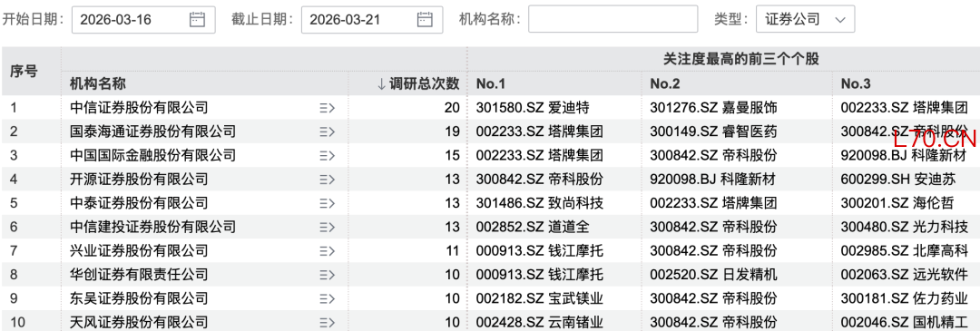Click the 机构名称 column header
980x331 pixels.
97,83
